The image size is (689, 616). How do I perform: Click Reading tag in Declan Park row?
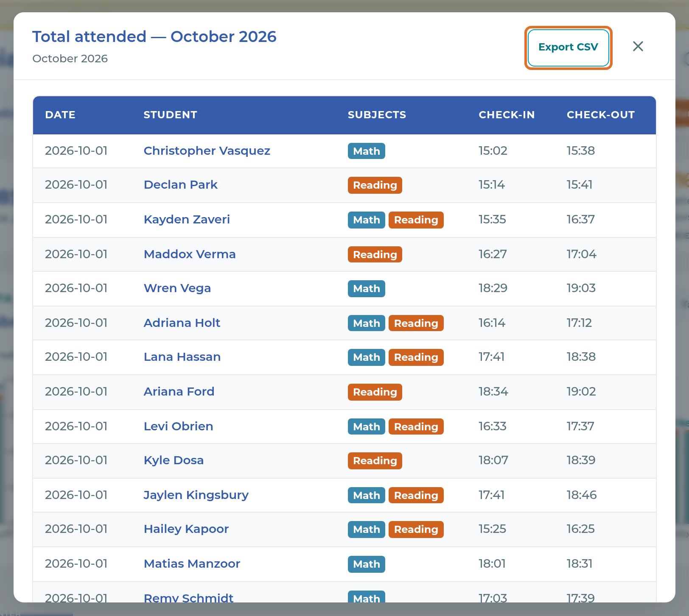pyautogui.click(x=375, y=185)
